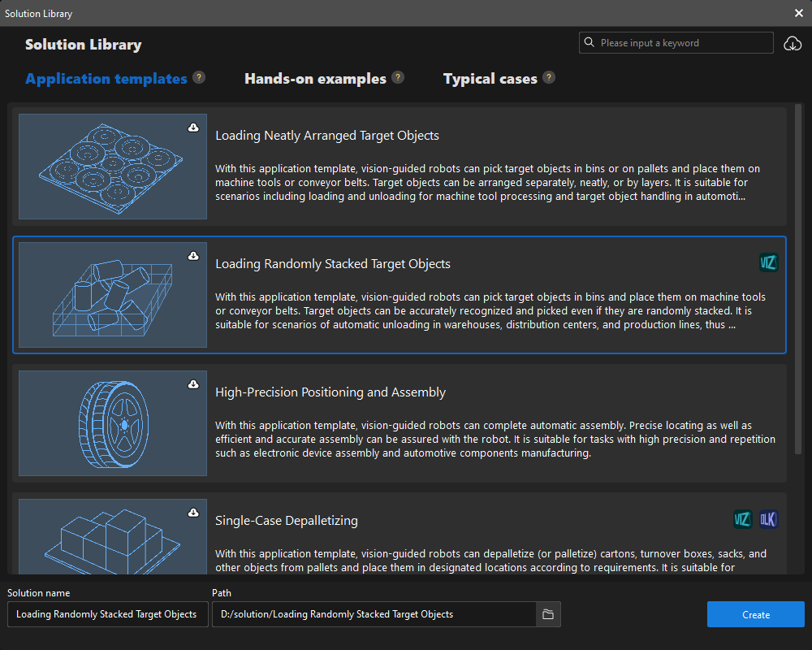Click help icon next to Application templates
The height and width of the screenshot is (650, 812).
(199, 78)
